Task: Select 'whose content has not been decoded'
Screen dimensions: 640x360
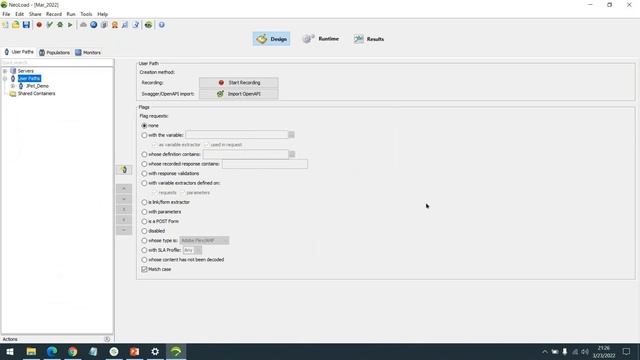Action: pos(144,260)
